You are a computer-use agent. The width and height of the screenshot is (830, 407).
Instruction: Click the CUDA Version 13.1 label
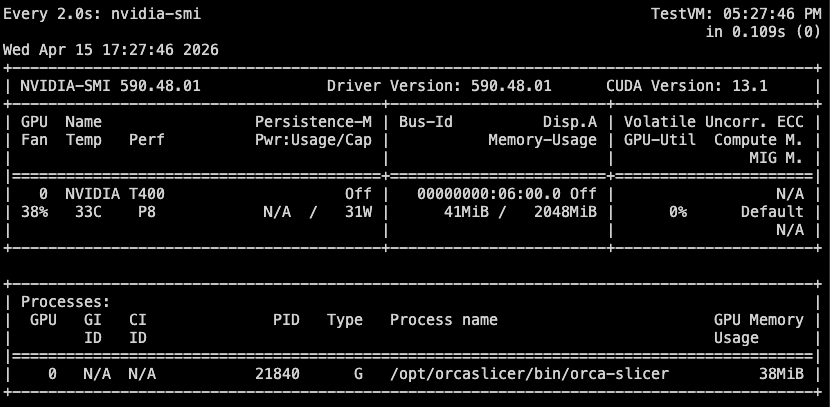click(x=687, y=86)
